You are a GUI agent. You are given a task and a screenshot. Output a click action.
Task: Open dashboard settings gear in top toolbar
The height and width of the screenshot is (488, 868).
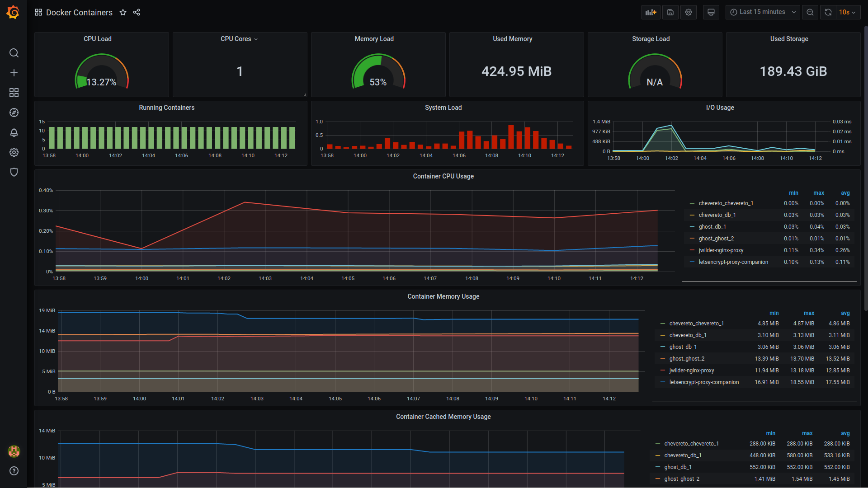point(688,12)
